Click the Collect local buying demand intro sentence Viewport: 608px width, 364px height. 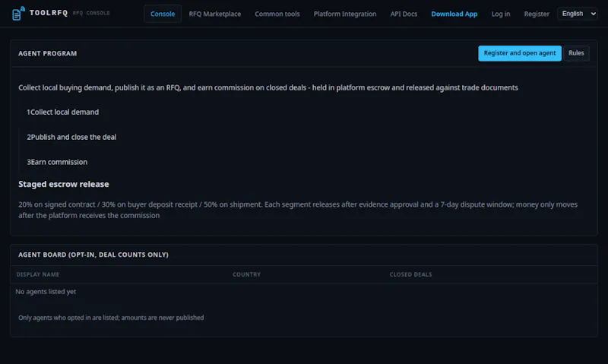point(268,87)
